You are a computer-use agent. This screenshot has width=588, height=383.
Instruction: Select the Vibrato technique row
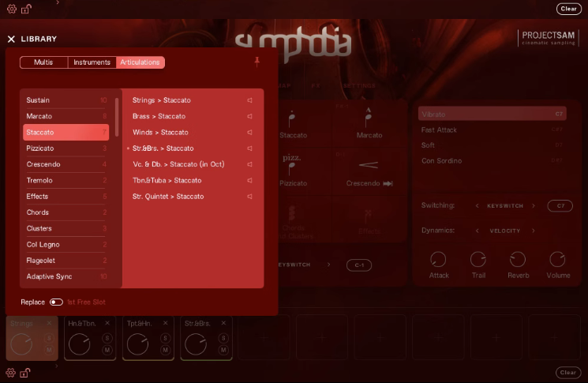pos(492,114)
